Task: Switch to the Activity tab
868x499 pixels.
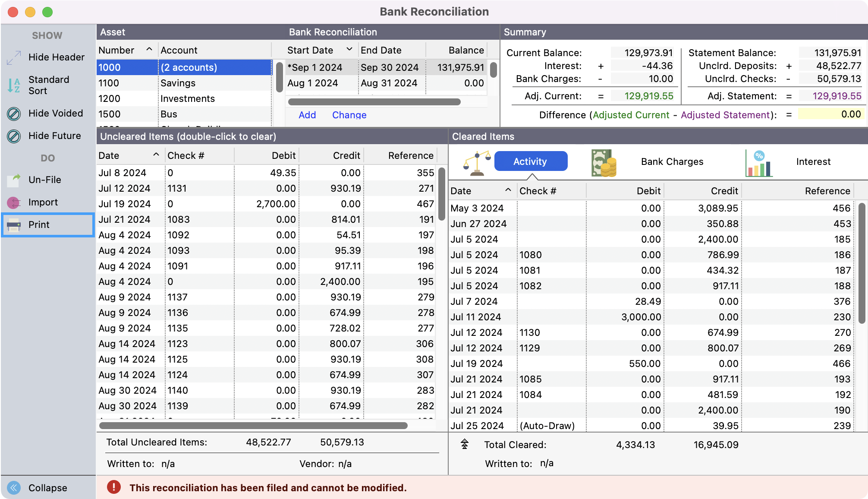Action: (531, 161)
